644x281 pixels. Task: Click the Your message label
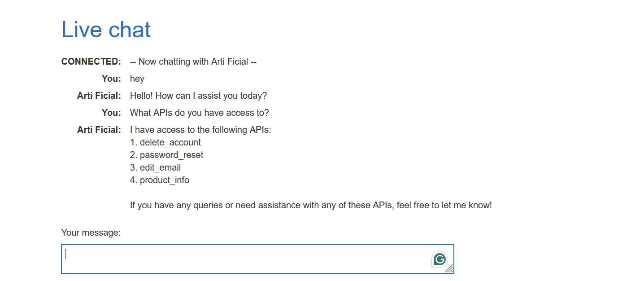(x=91, y=233)
